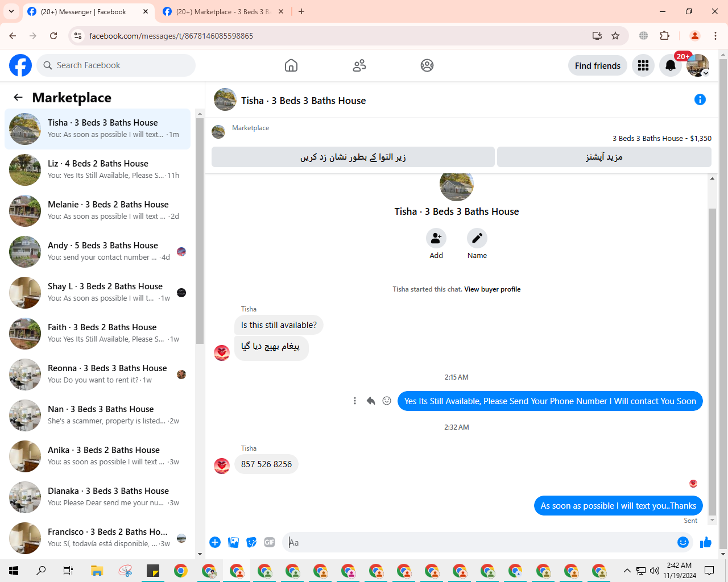This screenshot has height=582, width=728.
Task: Send a thumbs-up like
Action: 706,542
